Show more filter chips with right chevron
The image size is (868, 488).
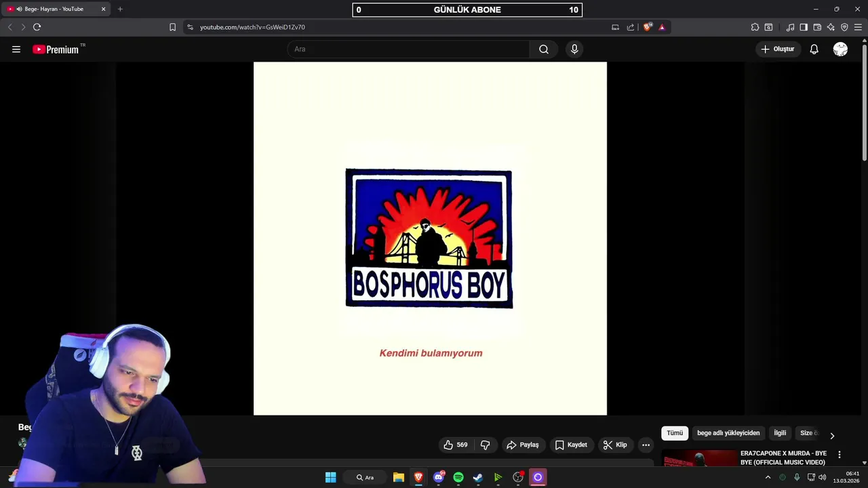[832, 435]
